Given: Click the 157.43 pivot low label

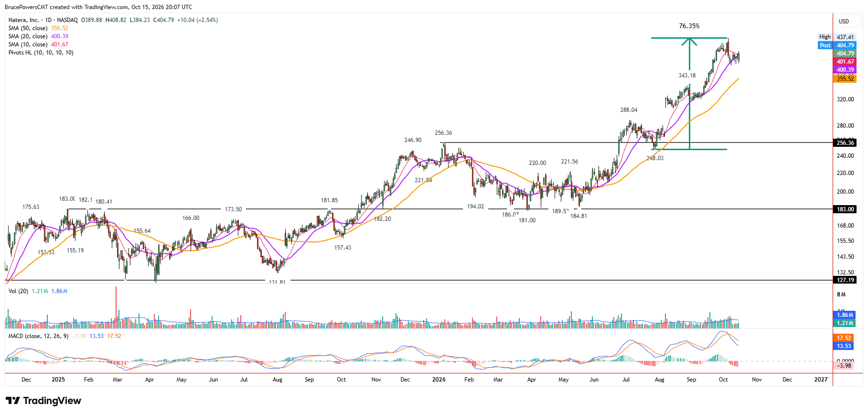Looking at the screenshot, I should [x=343, y=248].
